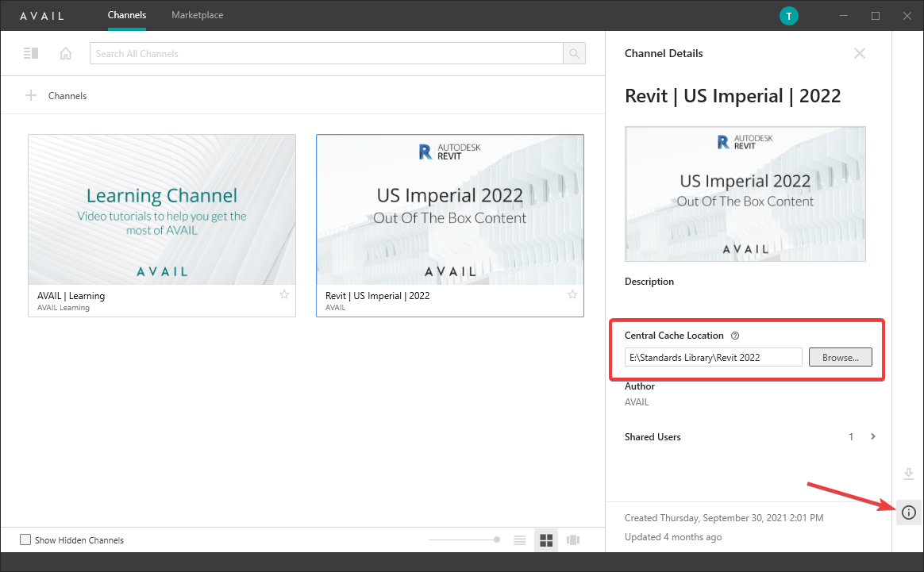Minimize the AVAIL window
924x572 pixels.
coord(844,16)
